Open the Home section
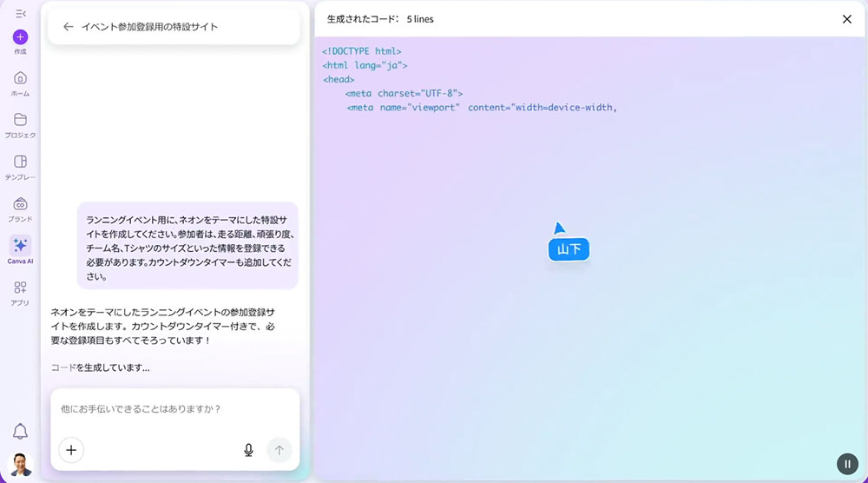 click(x=20, y=78)
